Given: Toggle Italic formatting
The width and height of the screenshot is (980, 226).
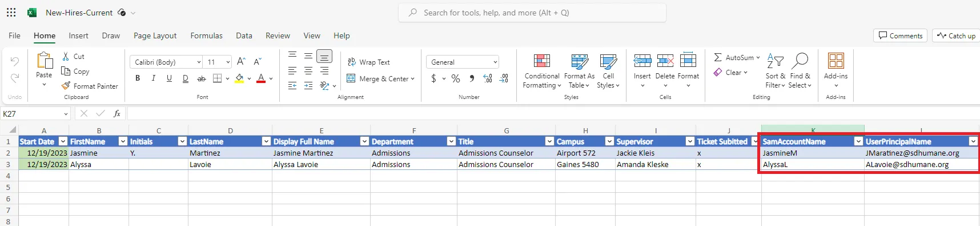Looking at the screenshot, I should click(x=153, y=78).
